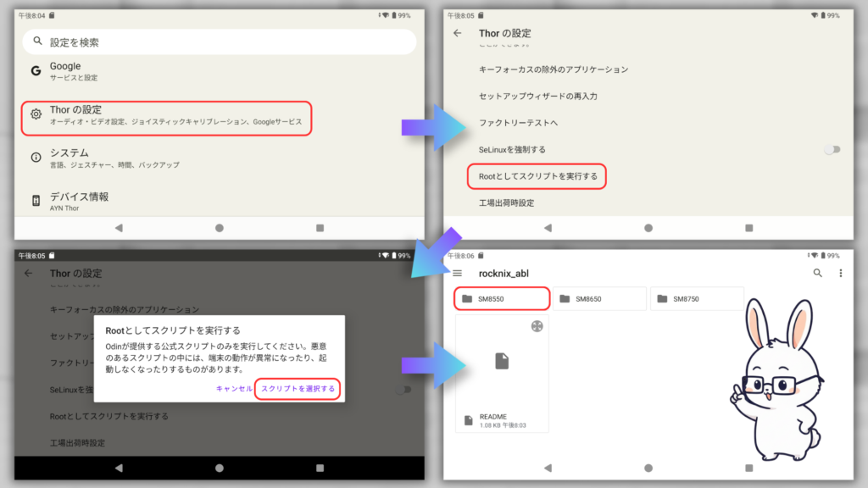Toggle SeLinuxを強制する switch in top-right panel

tap(832, 149)
